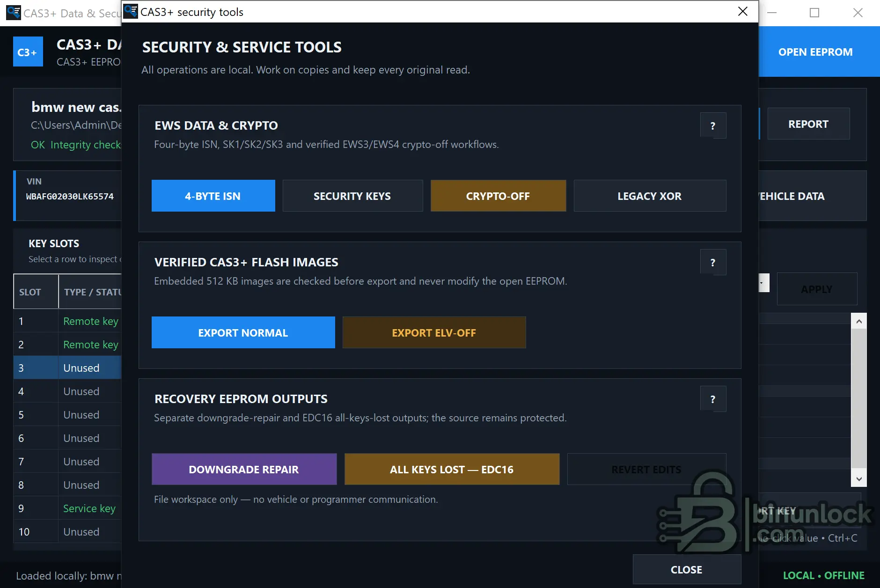Select key slot 10 row
The image size is (880, 588).
[x=67, y=532]
